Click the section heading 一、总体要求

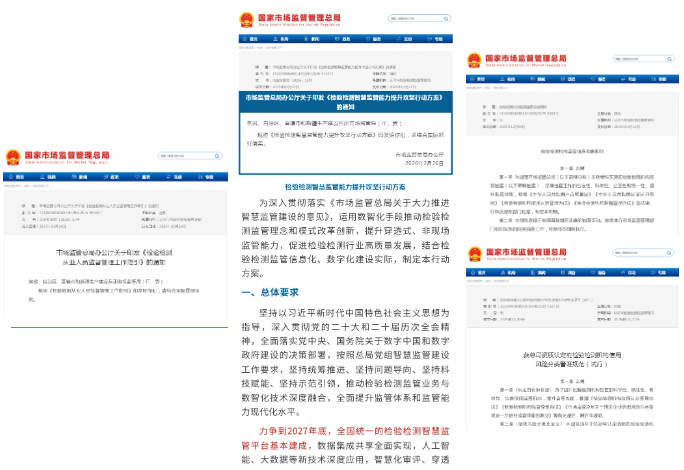click(270, 292)
